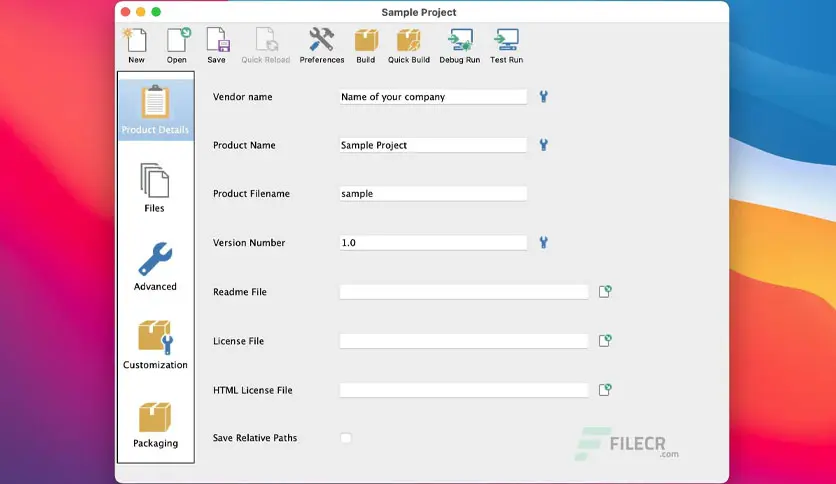The image size is (836, 484).
Task: Click the Product Filename input field
Action: (x=433, y=193)
